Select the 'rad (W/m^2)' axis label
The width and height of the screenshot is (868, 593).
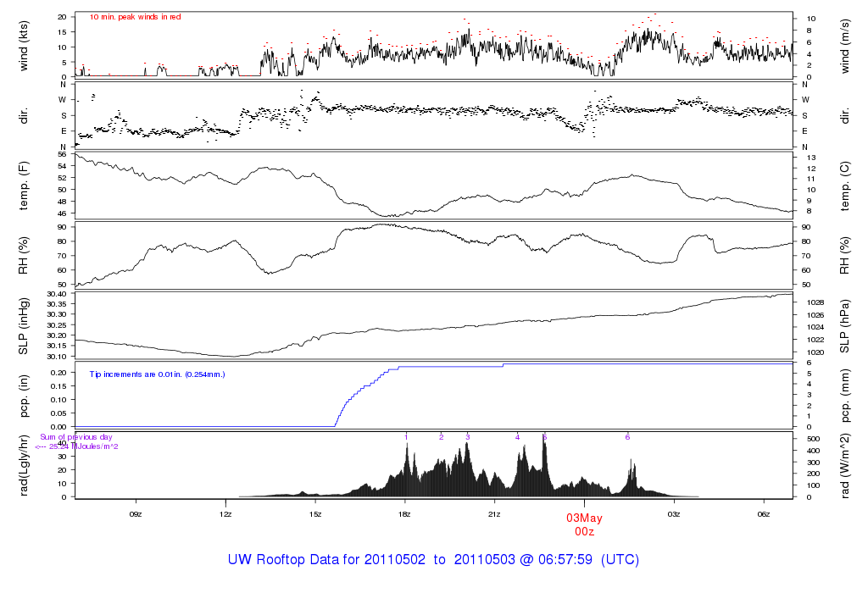845,466
